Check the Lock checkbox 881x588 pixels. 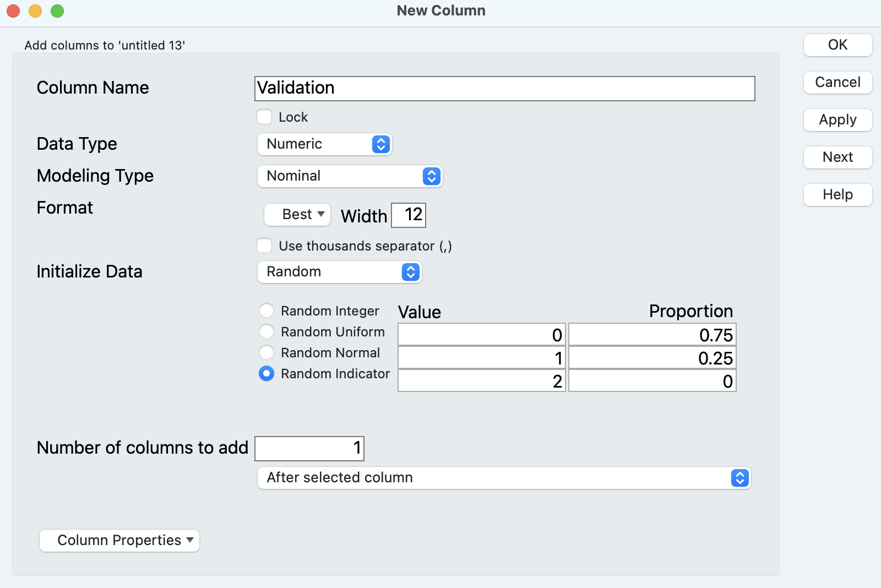tap(265, 117)
